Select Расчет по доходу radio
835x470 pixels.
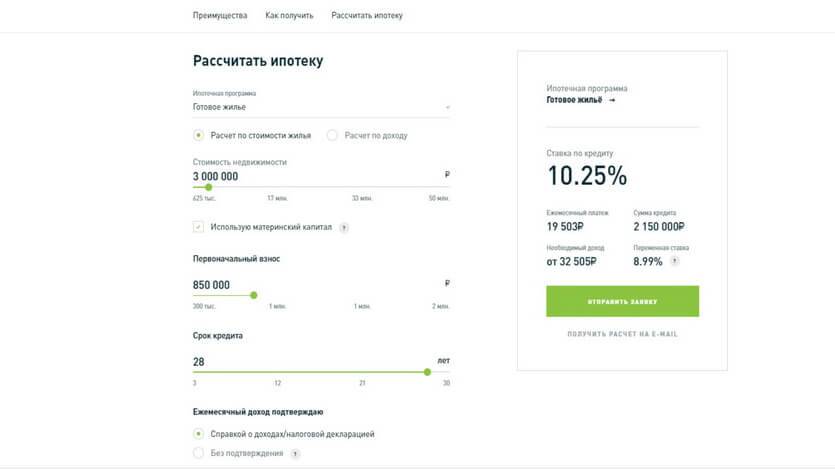click(x=332, y=135)
